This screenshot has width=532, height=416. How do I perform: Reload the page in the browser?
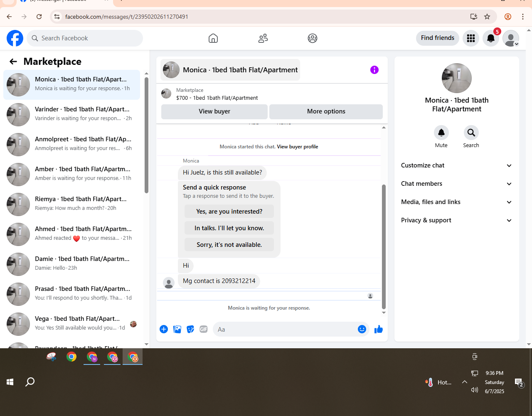point(39,17)
